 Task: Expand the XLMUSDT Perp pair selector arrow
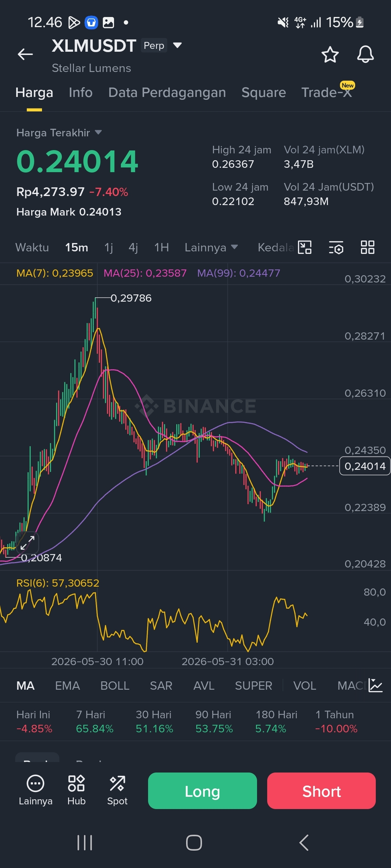click(177, 45)
